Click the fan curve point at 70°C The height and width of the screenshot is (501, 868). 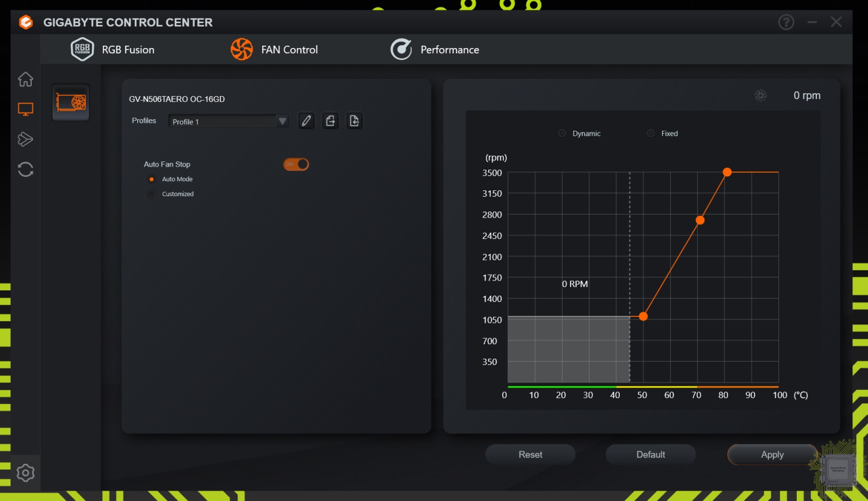click(700, 220)
